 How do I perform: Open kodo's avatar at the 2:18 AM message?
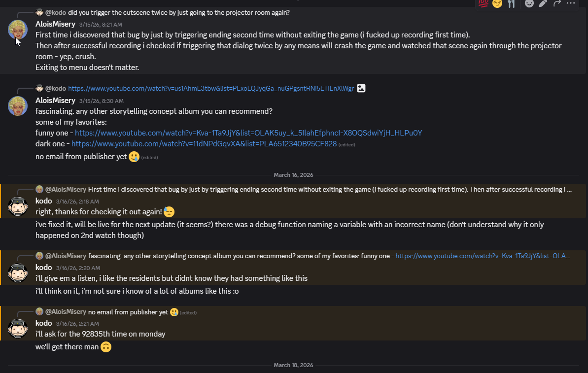[18, 207]
